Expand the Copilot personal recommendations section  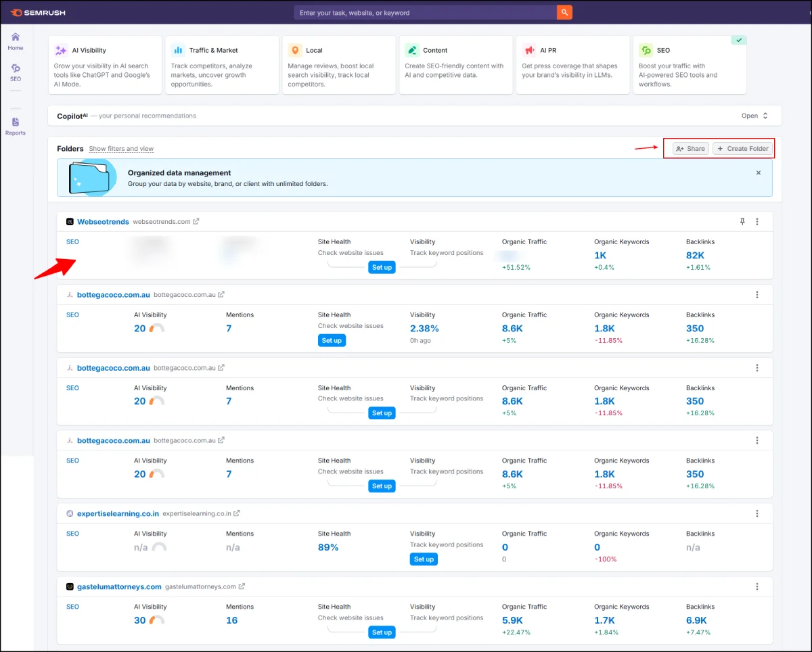pos(754,116)
